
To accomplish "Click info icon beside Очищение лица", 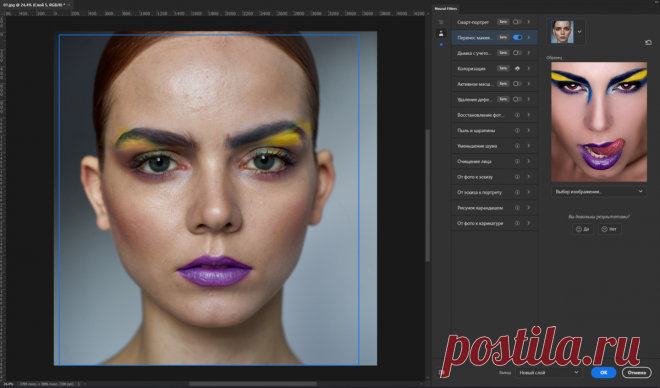I will (x=517, y=161).
